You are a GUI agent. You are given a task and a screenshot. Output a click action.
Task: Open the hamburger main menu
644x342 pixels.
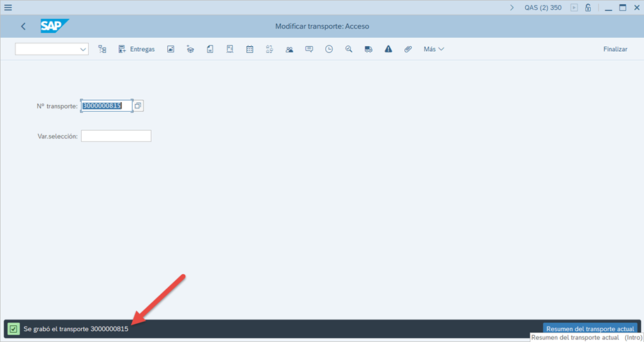coord(8,8)
